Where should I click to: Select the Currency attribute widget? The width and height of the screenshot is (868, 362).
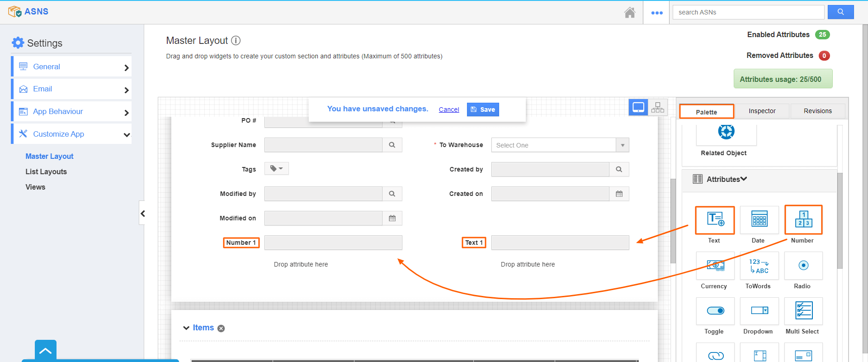pyautogui.click(x=715, y=266)
